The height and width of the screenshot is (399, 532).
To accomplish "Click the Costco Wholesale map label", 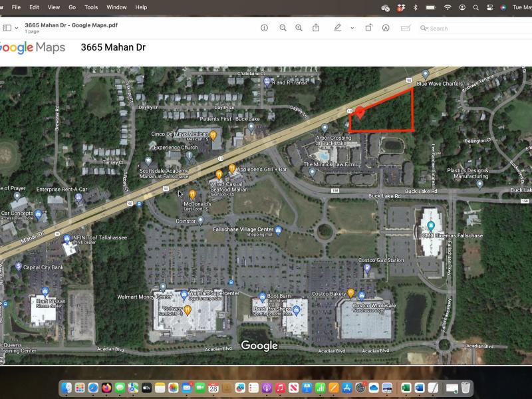I will pyautogui.click(x=374, y=305).
